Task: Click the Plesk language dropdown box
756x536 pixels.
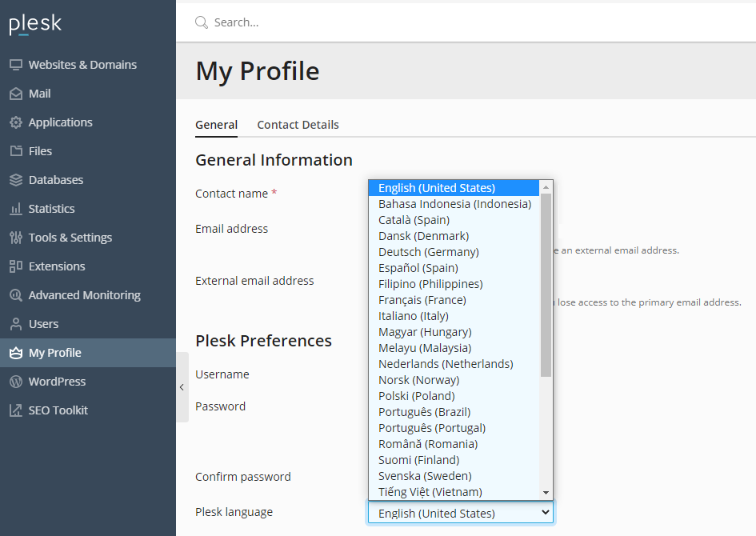Action: point(461,513)
